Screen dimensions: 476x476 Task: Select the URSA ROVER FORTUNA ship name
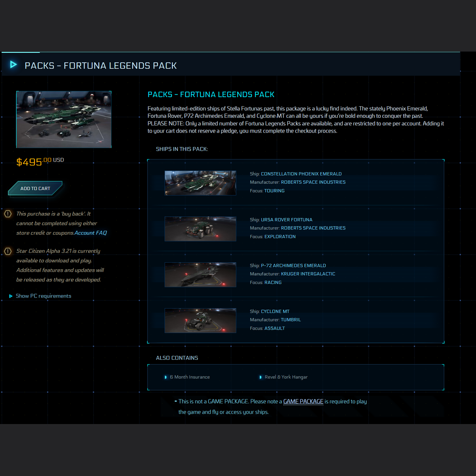click(x=286, y=220)
